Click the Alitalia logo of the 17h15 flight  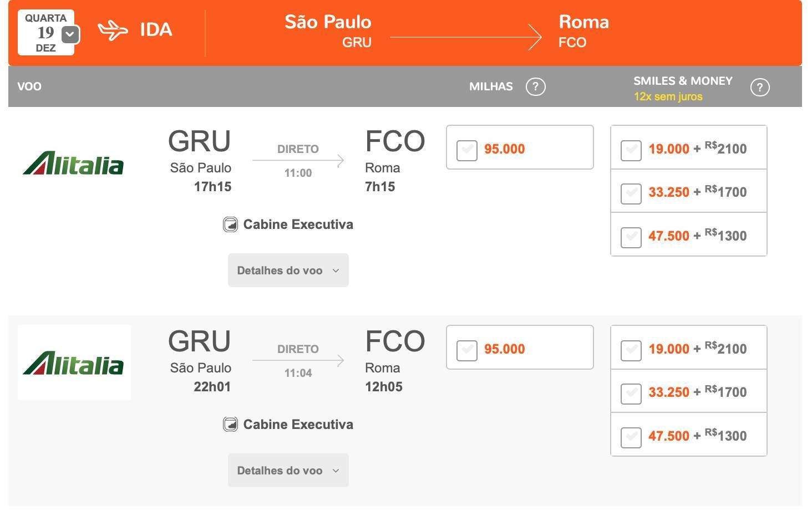[73, 163]
